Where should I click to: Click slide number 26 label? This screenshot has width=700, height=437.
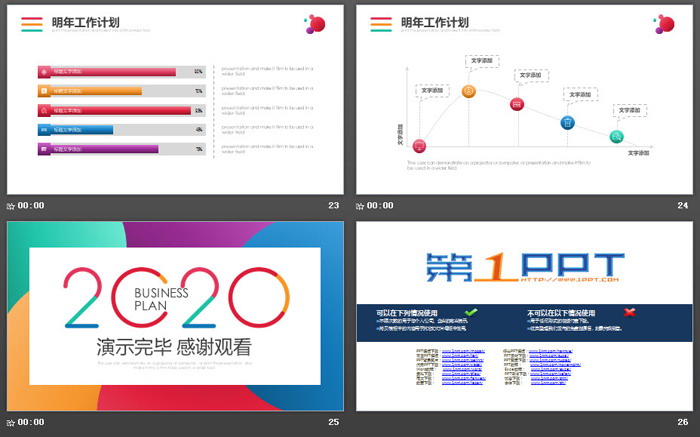click(683, 422)
